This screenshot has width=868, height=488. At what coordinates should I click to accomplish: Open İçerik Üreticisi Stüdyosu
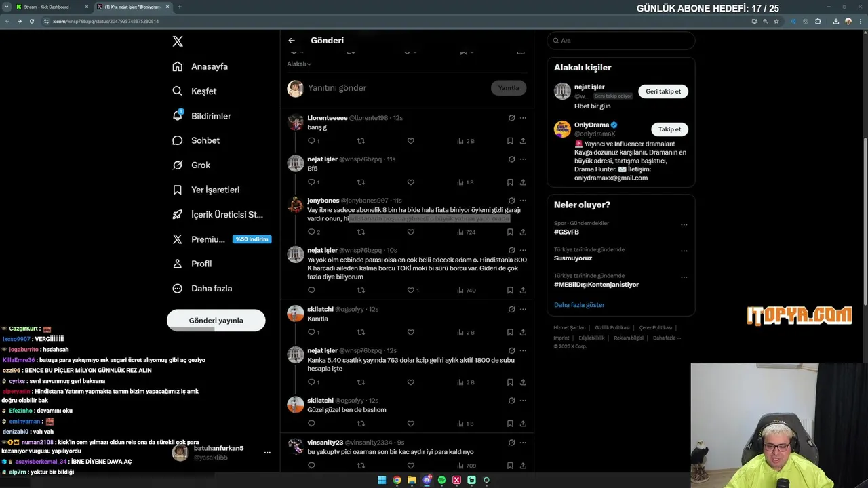point(218,214)
